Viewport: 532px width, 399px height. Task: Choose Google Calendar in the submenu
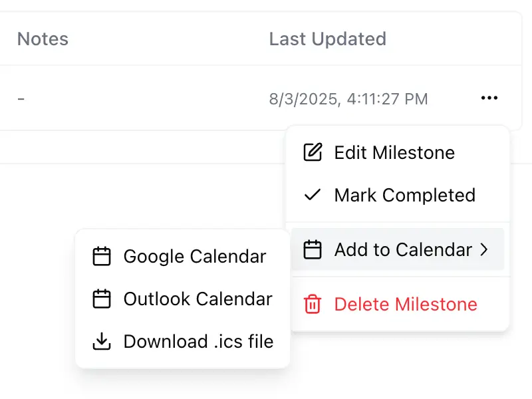[194, 256]
